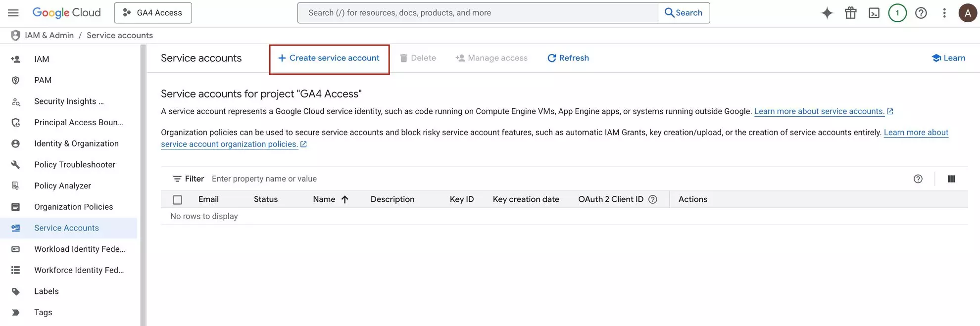Open column display options icon

pos(951,179)
